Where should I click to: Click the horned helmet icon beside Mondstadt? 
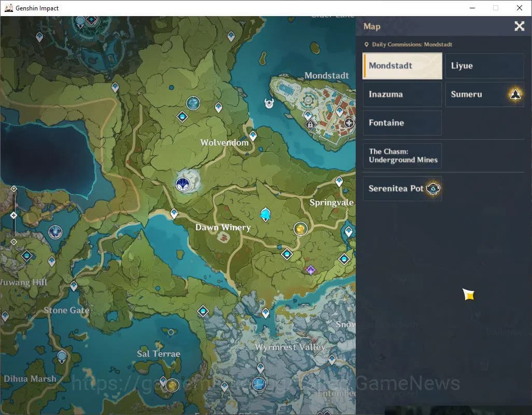coord(269,103)
